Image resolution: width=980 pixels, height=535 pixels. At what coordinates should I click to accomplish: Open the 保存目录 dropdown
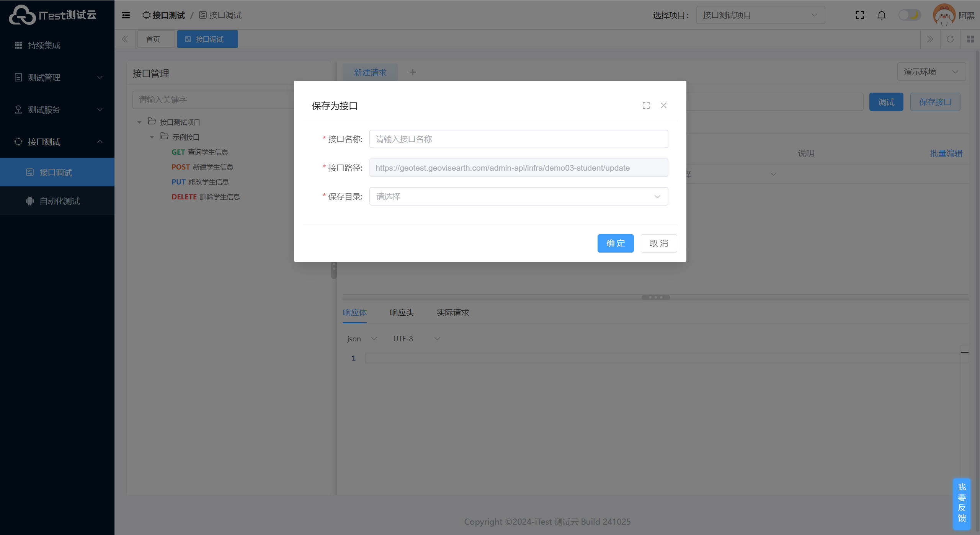point(518,197)
